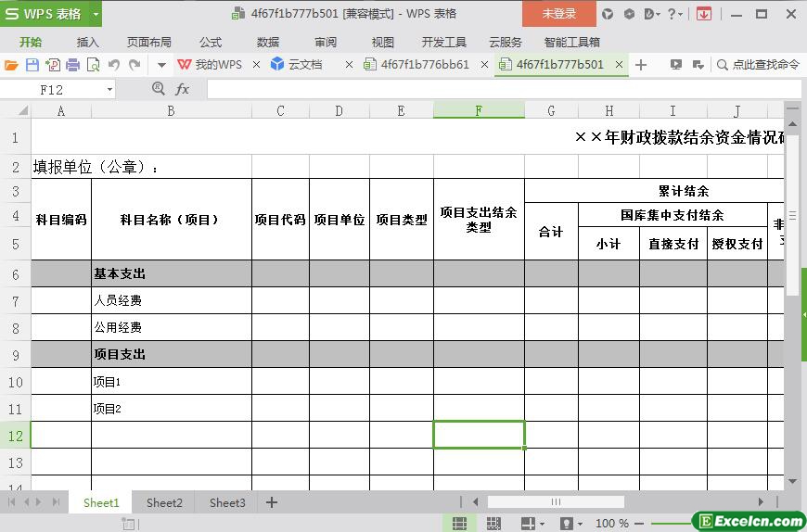
Task: Select row 9 header
Action: point(16,355)
